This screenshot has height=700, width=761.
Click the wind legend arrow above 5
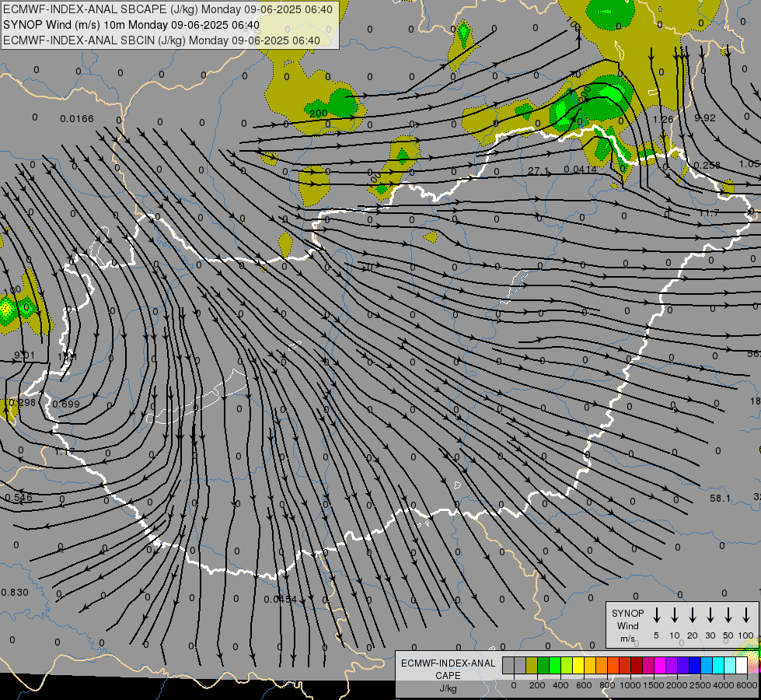pos(656,615)
